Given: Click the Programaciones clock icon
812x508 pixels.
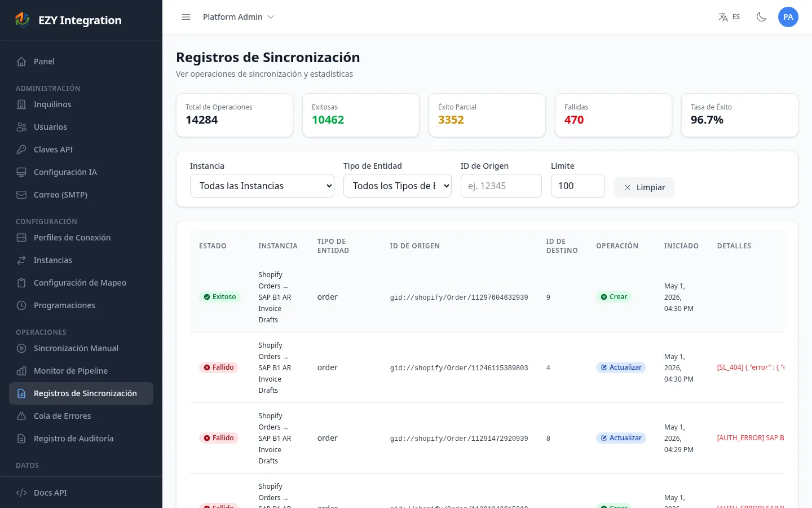Looking at the screenshot, I should pos(21,305).
